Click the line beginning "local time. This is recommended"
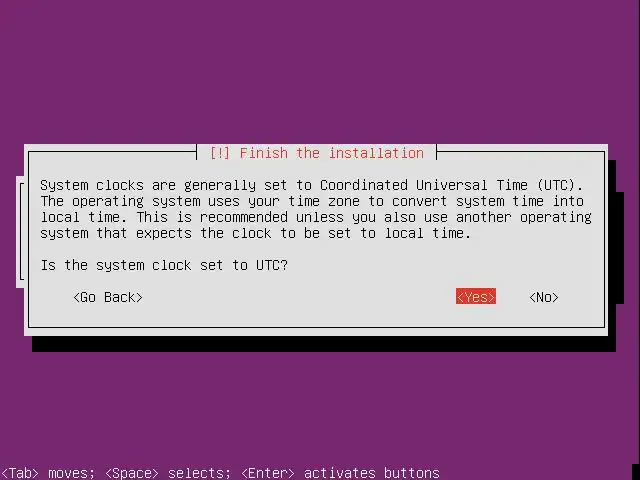640x480 pixels. pyautogui.click(x=316, y=217)
